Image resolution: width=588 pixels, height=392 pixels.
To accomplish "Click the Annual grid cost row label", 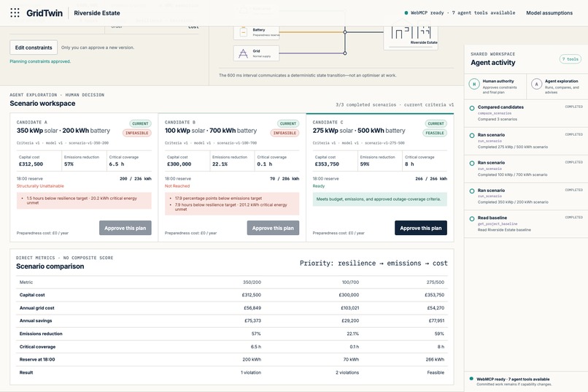I will pos(36,308).
